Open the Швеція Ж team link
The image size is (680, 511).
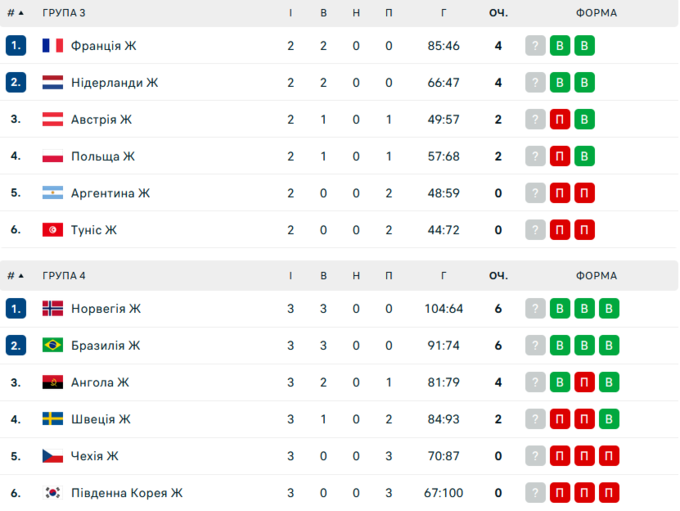tap(101, 419)
